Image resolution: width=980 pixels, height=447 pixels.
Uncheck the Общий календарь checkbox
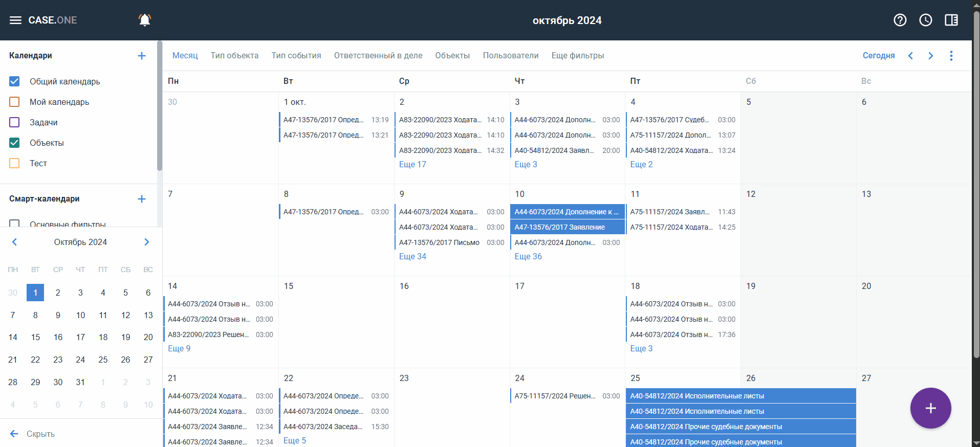point(14,81)
